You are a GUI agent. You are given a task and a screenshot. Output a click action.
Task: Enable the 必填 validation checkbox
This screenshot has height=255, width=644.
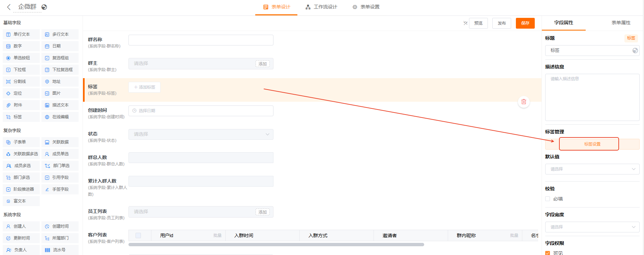548,199
